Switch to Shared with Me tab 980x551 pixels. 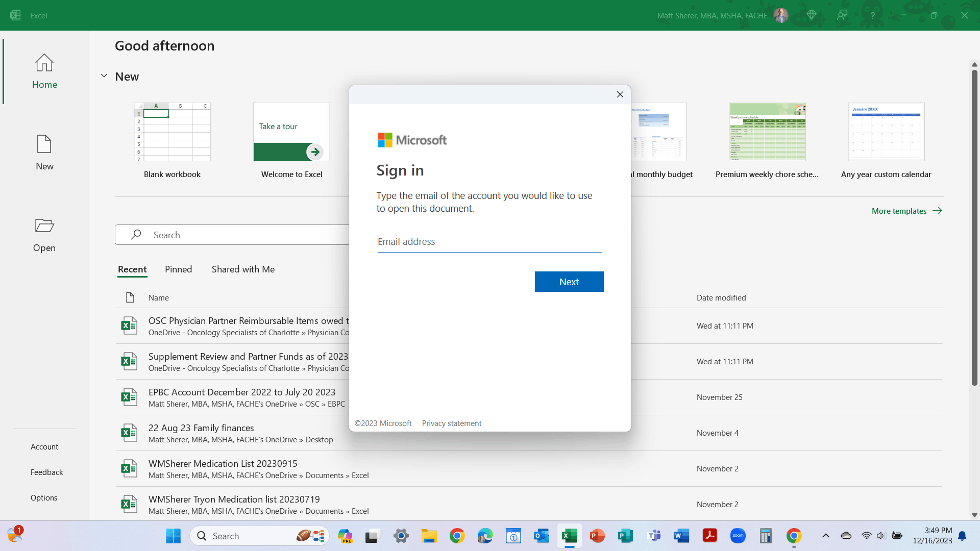[x=243, y=269]
